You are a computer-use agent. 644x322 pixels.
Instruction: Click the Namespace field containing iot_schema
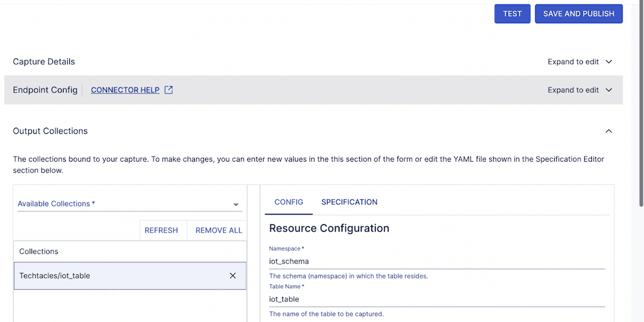coord(436,261)
